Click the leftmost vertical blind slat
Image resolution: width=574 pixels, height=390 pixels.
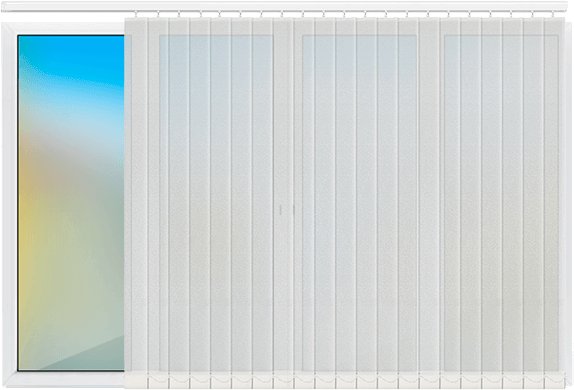point(135,198)
